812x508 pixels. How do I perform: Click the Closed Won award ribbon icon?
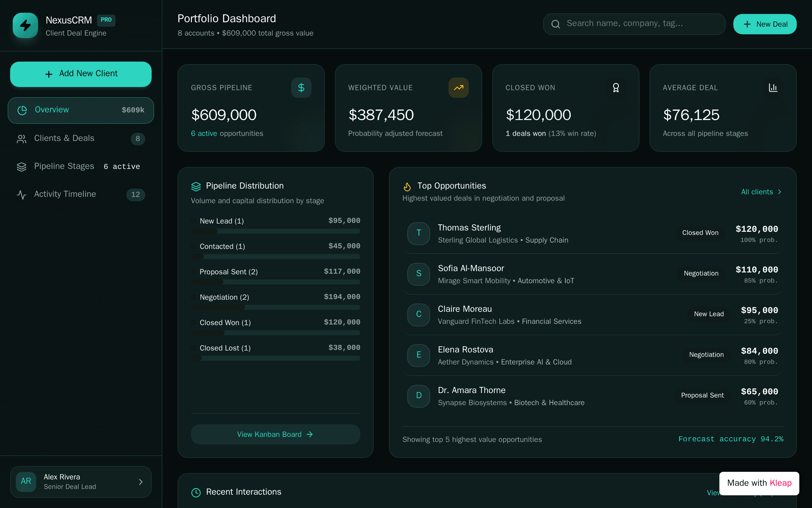coord(616,88)
